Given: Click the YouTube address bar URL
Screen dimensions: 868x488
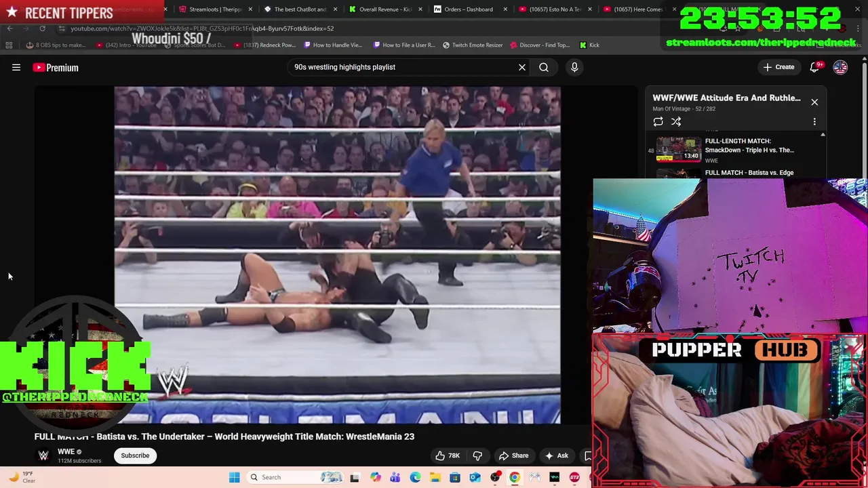Looking at the screenshot, I should [x=202, y=28].
